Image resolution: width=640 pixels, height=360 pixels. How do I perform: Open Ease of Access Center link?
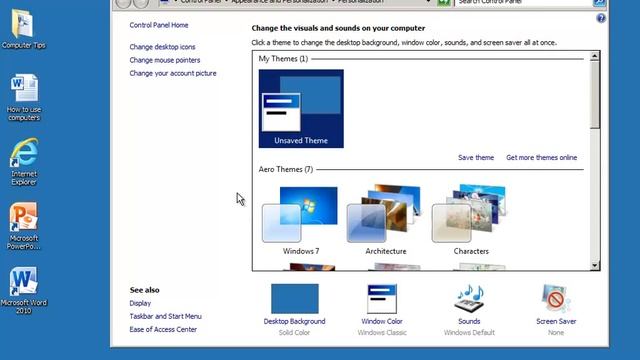[x=163, y=329]
